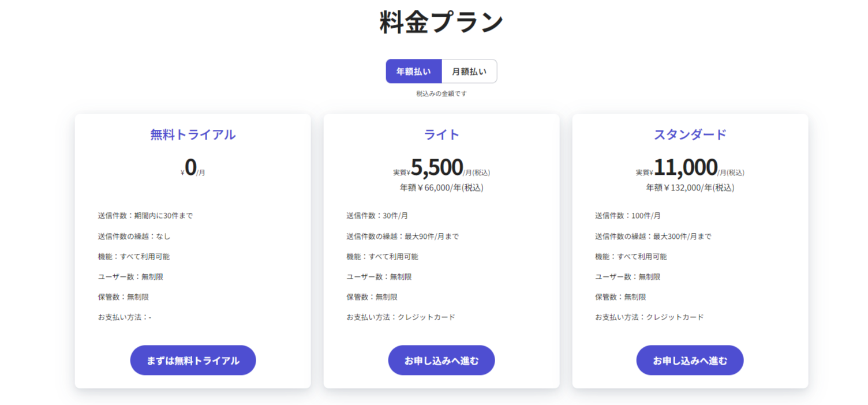Select the ライト plan title
868x405 pixels.
coord(442,134)
